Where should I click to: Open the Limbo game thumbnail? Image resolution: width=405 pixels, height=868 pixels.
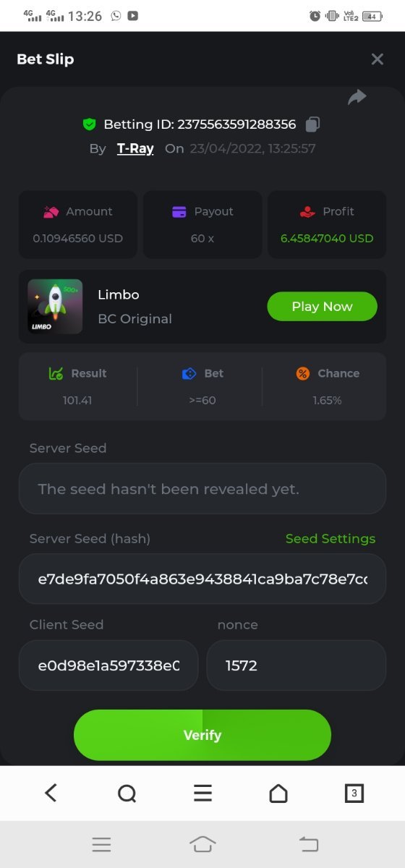point(55,307)
